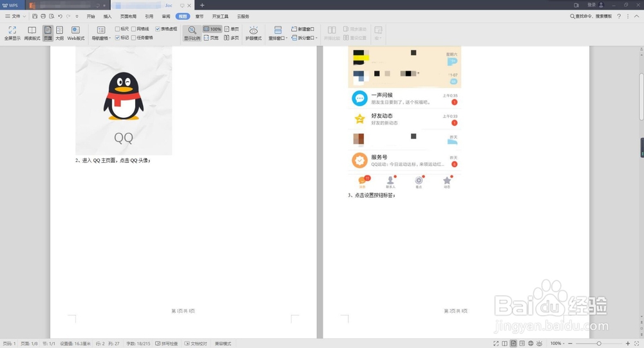Expand the arrow next to 文件
This screenshot has height=348, width=644.
pos(24,16)
